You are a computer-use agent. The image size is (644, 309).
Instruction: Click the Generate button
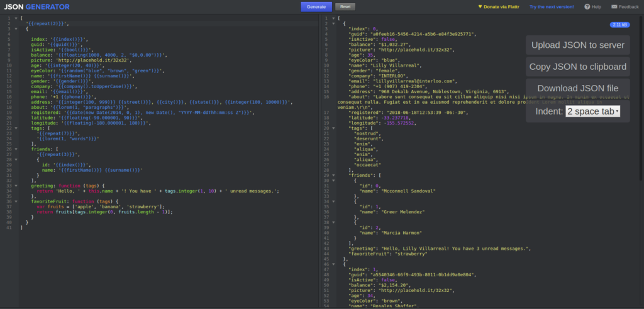click(316, 6)
